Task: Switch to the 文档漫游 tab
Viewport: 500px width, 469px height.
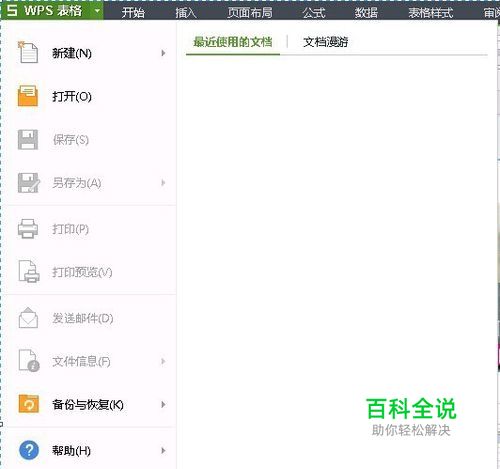Action: (x=326, y=42)
